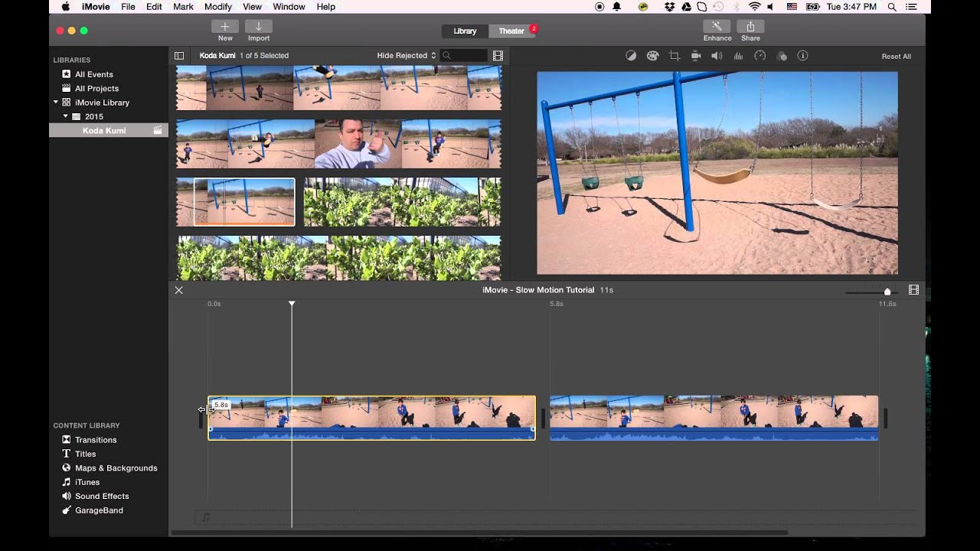Click the viewer swing set preview
Screen dimensions: 980x551
click(717, 173)
